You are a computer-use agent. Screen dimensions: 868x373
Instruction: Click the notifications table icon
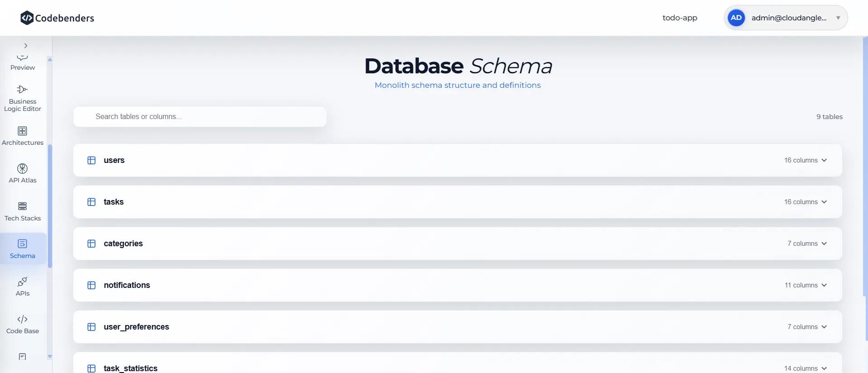coord(91,285)
